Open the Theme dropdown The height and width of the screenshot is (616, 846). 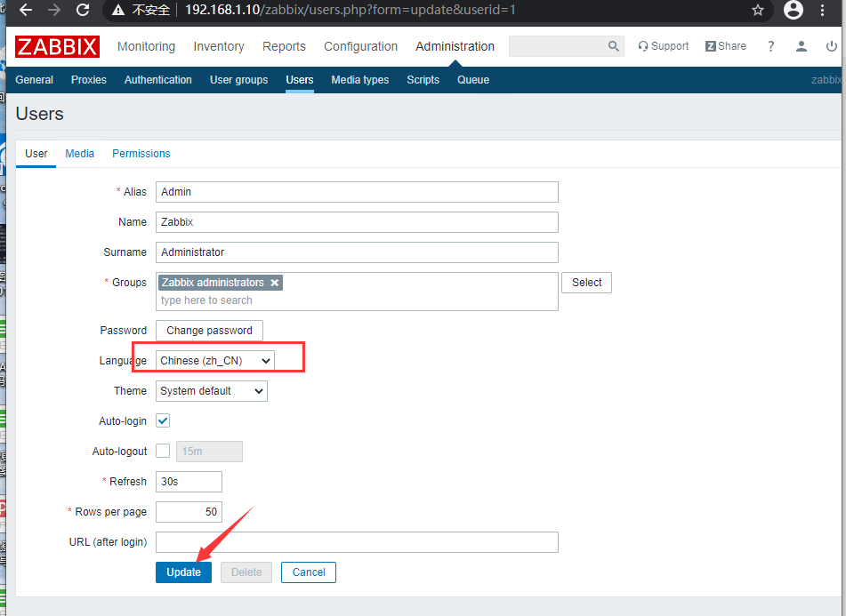(x=212, y=391)
